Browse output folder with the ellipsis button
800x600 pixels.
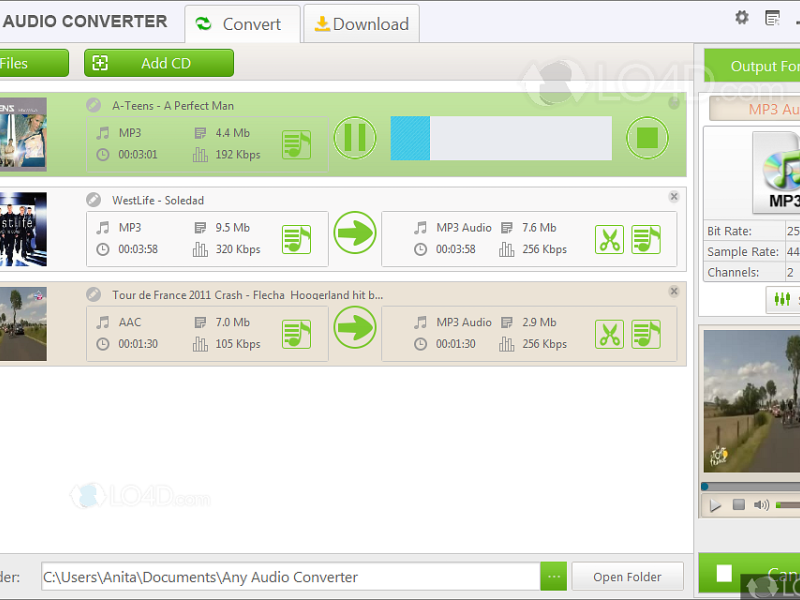(554, 577)
